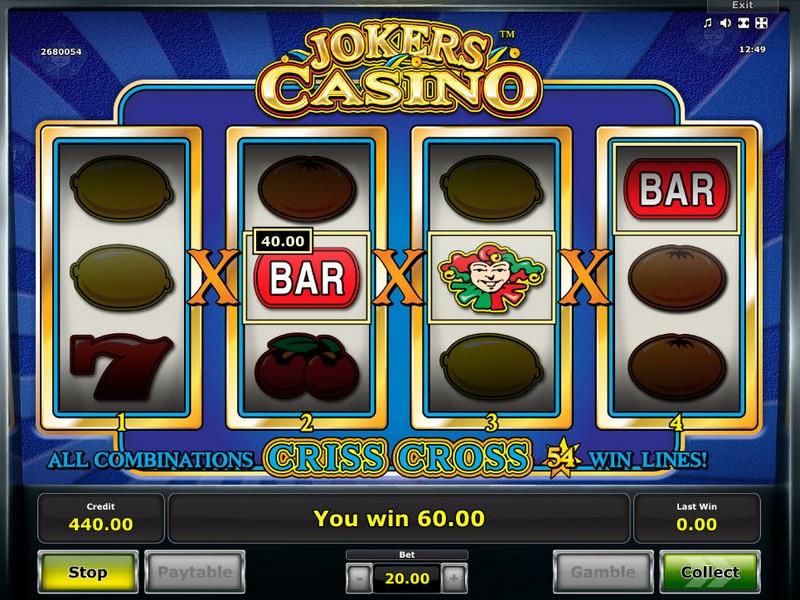The height and width of the screenshot is (600, 800).
Task: Increase bet with the plus button
Action: pyautogui.click(x=454, y=579)
